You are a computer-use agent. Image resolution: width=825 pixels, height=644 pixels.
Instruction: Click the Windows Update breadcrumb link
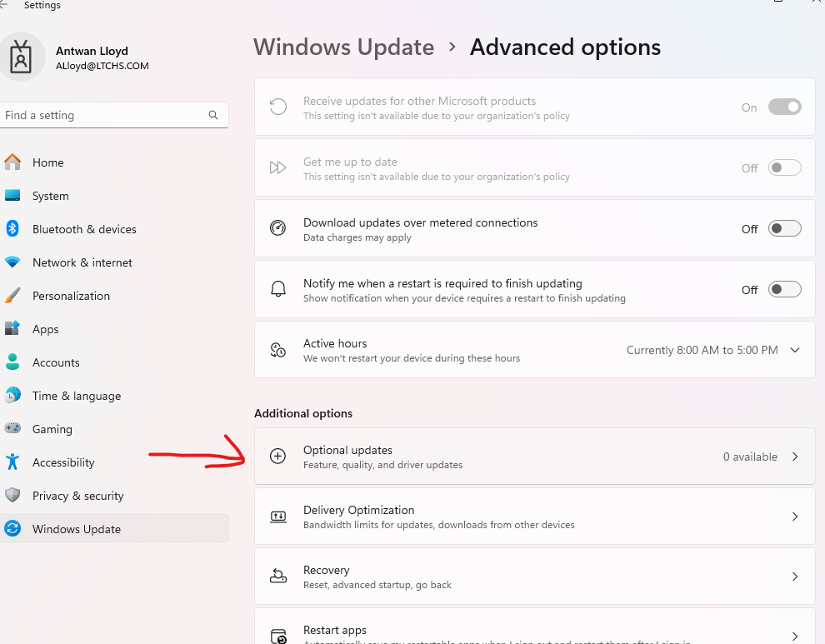pyautogui.click(x=343, y=47)
